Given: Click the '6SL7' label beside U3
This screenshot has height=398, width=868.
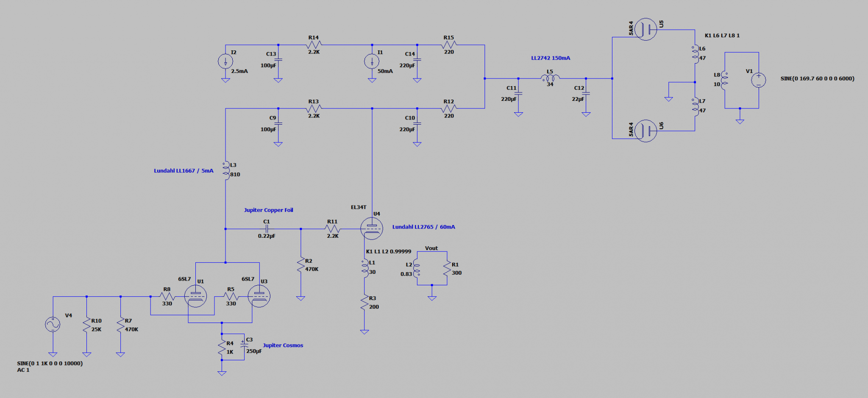Looking at the screenshot, I should (248, 279).
